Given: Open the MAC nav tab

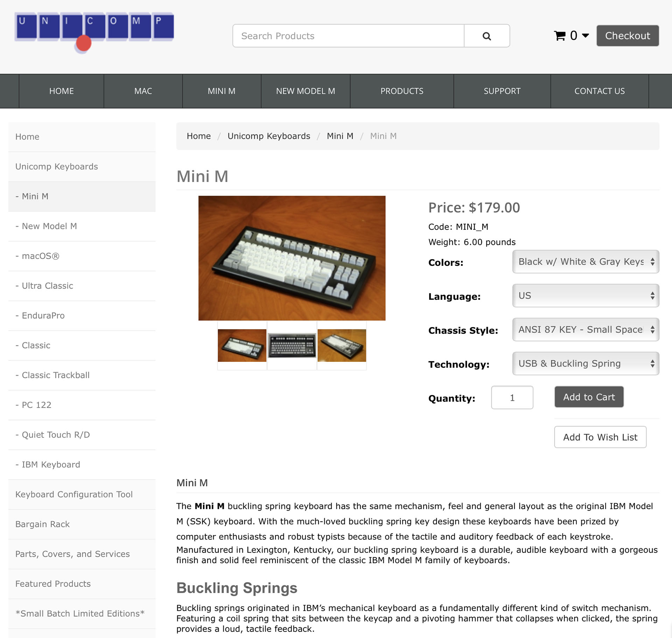Looking at the screenshot, I should [x=143, y=91].
